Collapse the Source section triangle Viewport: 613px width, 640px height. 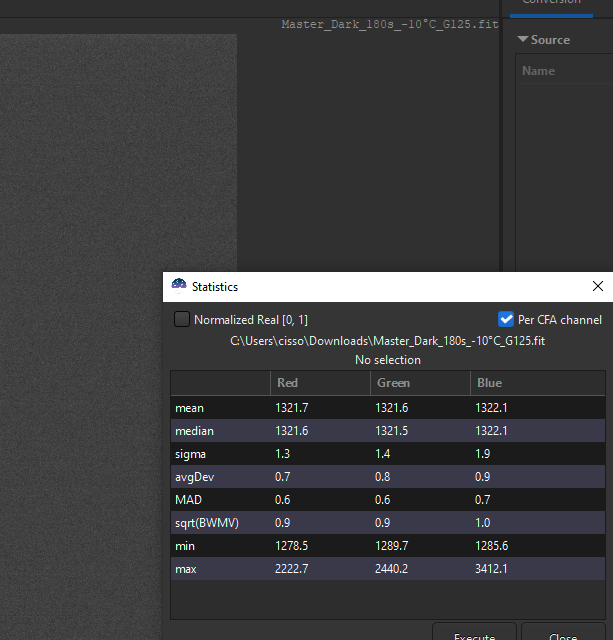click(x=522, y=39)
